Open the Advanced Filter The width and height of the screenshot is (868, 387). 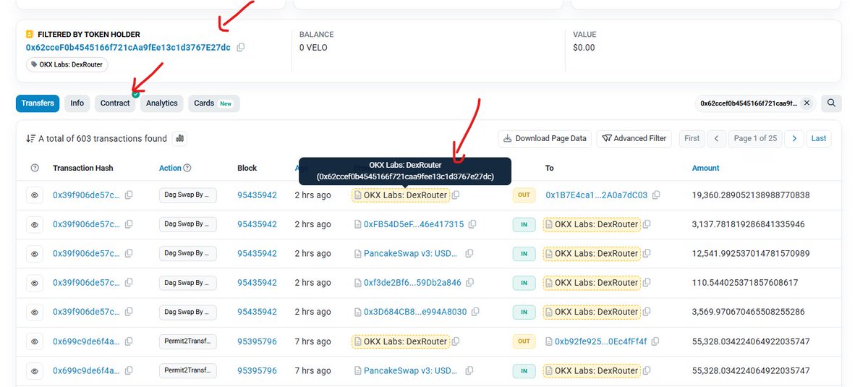pyautogui.click(x=634, y=138)
